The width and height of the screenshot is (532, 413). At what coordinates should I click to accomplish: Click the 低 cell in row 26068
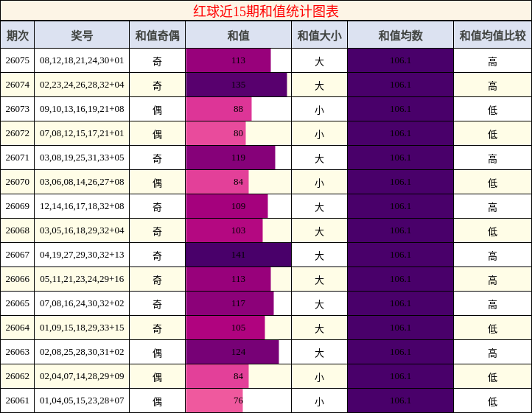point(493,231)
